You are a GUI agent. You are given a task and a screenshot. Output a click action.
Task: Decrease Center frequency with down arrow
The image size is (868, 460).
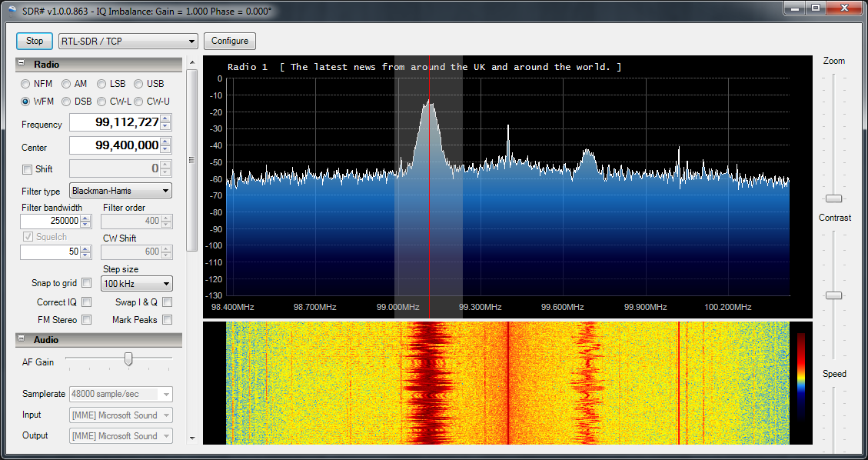165,150
